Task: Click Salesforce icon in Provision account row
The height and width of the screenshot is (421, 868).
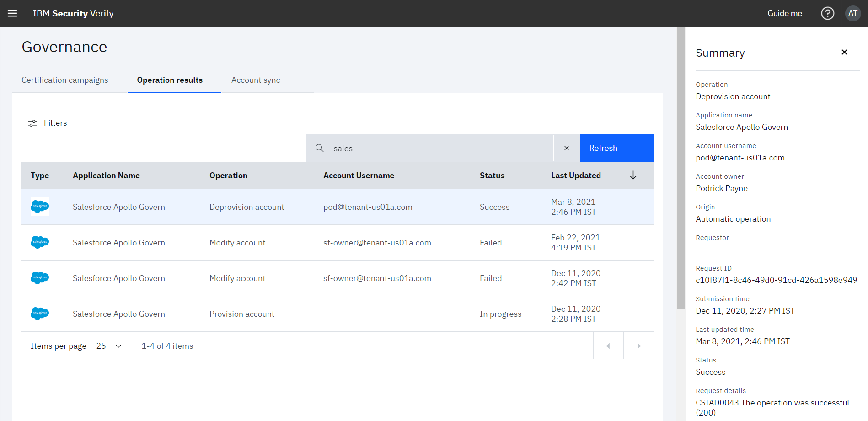Action: [40, 314]
